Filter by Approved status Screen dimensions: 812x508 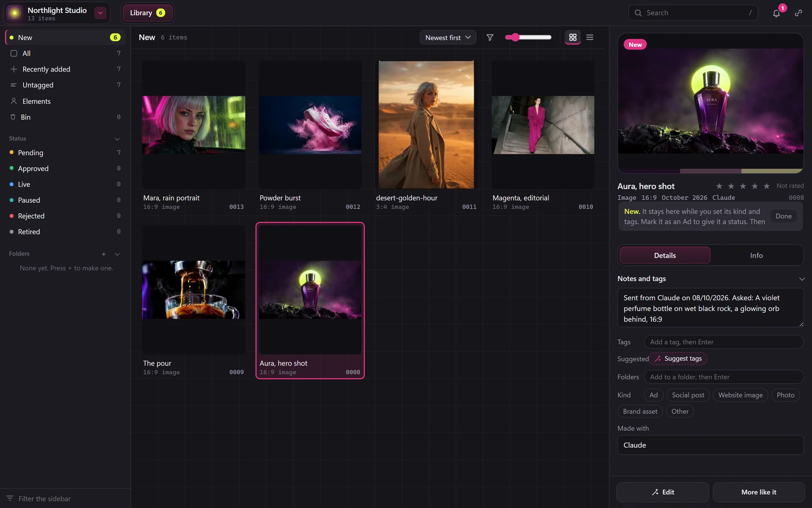pos(65,168)
